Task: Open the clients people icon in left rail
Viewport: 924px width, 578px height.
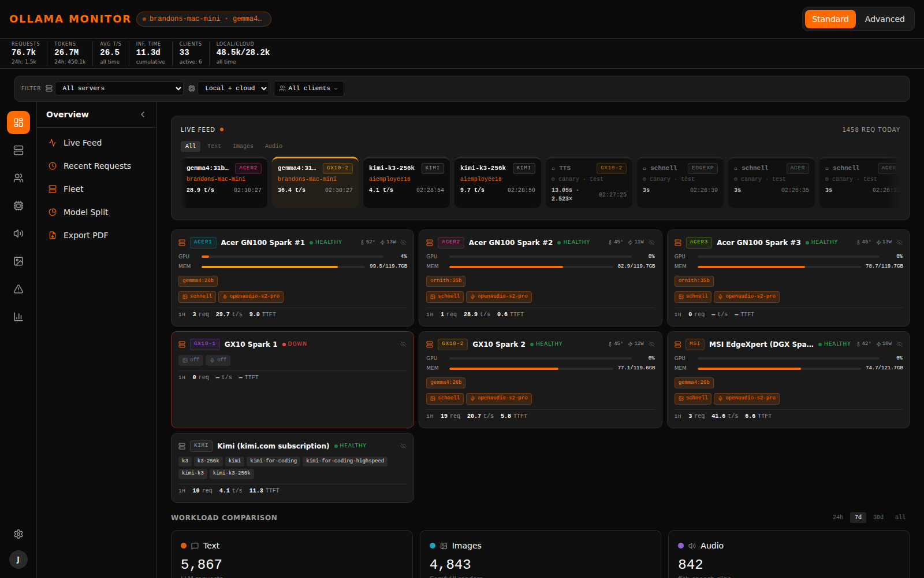Action: tap(18, 178)
